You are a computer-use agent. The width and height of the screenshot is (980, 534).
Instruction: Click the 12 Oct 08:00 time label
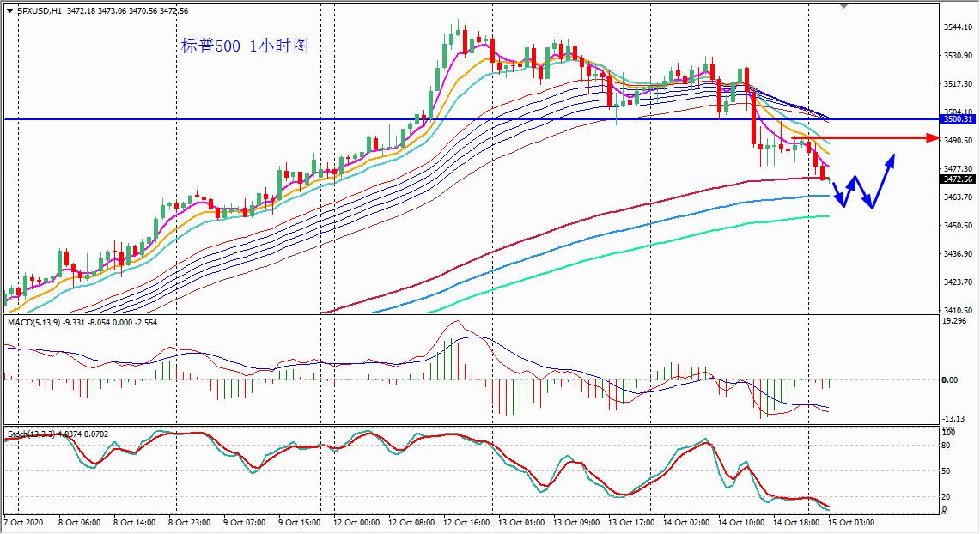[x=411, y=522]
